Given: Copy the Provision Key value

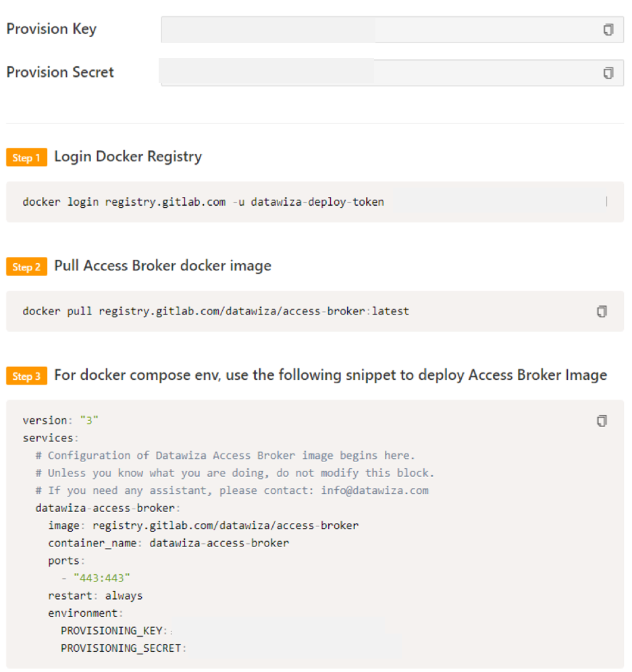Looking at the screenshot, I should coord(608,30).
